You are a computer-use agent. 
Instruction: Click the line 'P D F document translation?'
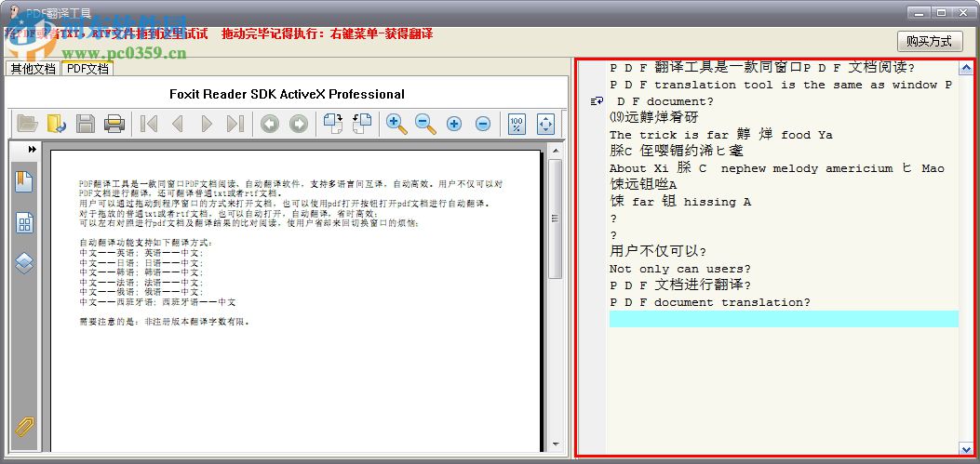click(x=709, y=302)
